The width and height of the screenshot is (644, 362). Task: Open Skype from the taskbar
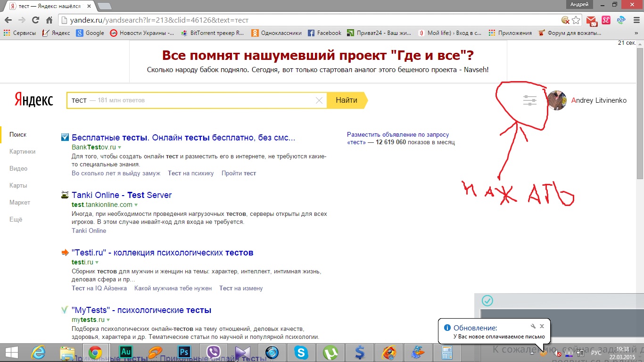301,353
